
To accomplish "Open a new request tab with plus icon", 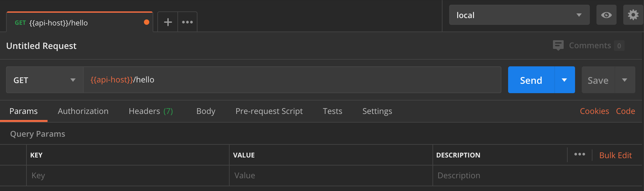I will click(168, 22).
